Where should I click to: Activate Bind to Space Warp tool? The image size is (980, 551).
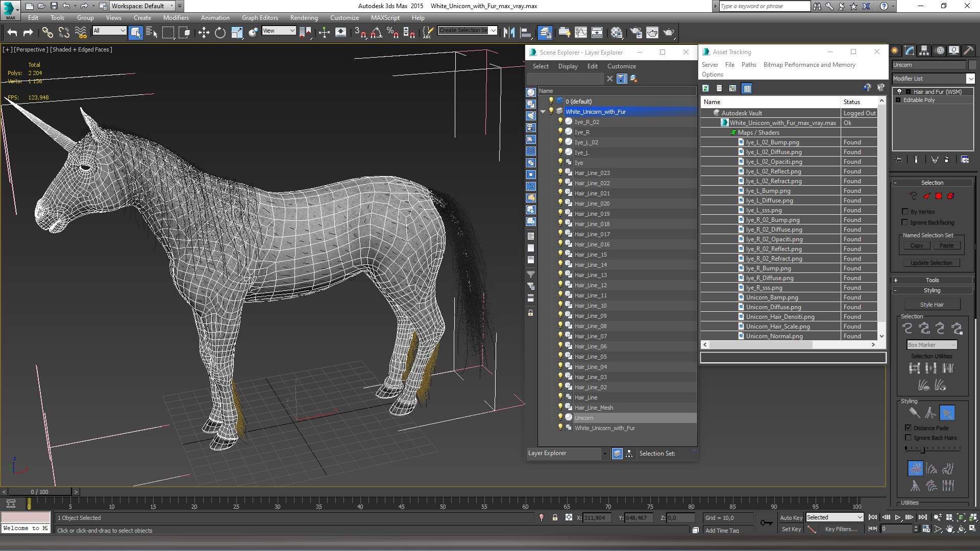pos(81,33)
